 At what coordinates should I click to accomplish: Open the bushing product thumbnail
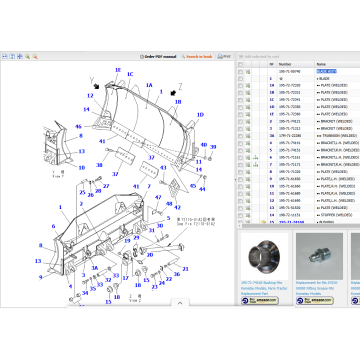(x=264, y=256)
